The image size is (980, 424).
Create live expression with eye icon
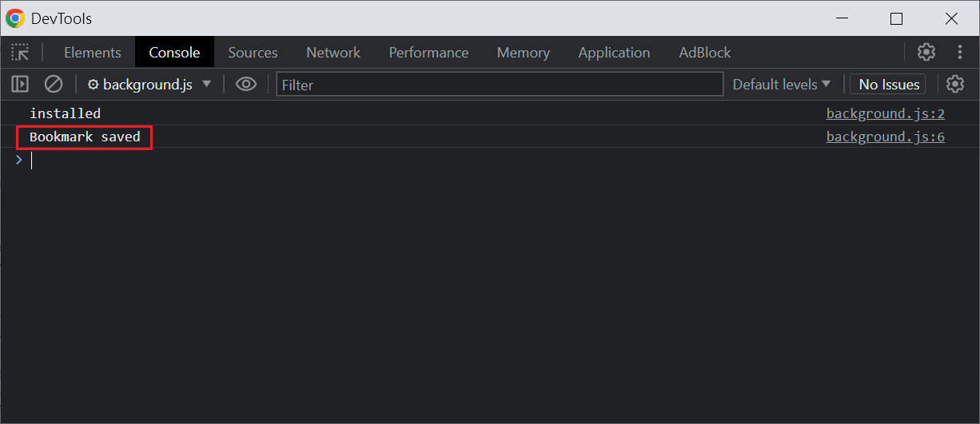point(246,84)
